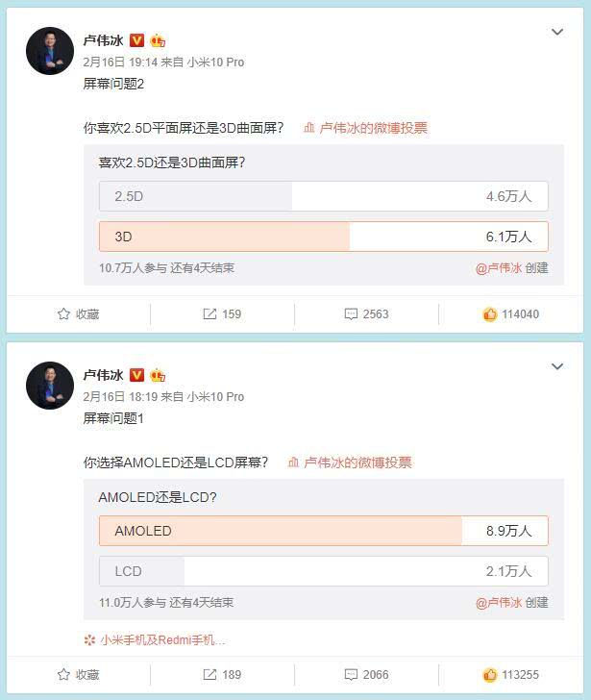Like the 2.5D vs 3D poll post
The image size is (591, 700).
click(510, 313)
